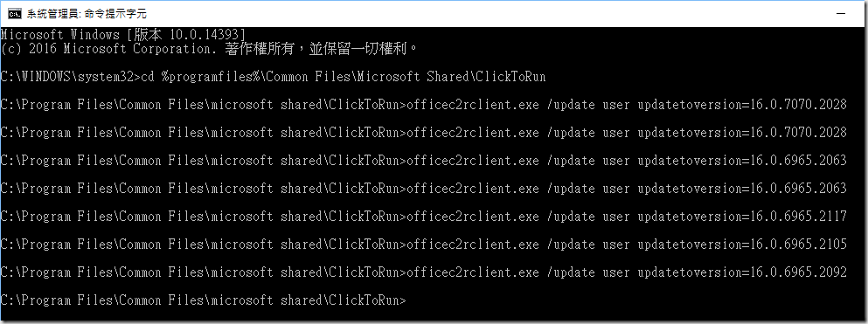The height and width of the screenshot is (324, 868).
Task: Open the Command Prompt title bar icon menu
Action: tap(22, 14)
